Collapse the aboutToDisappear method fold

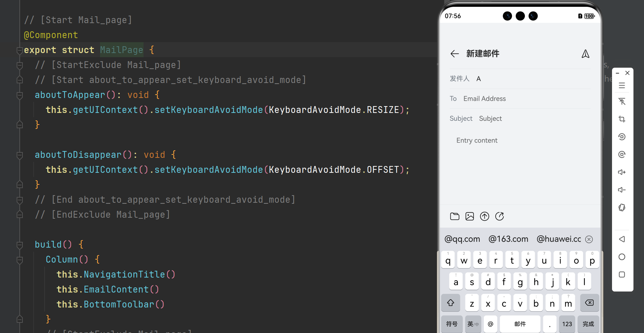pos(20,155)
